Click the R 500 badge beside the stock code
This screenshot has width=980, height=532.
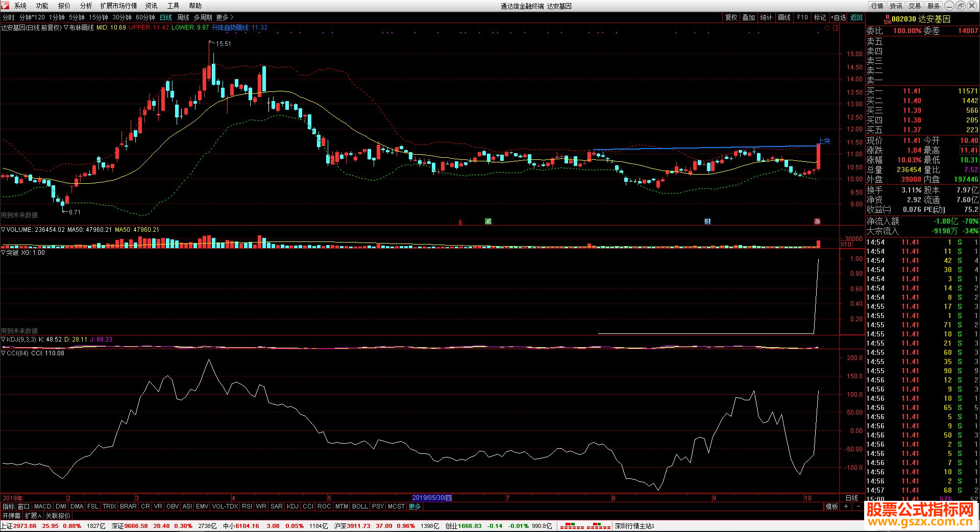tap(887, 19)
